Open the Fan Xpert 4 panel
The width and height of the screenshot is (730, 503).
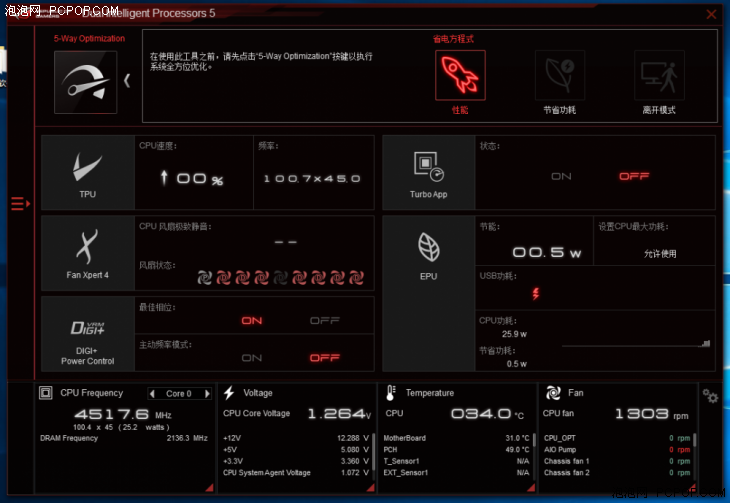point(88,253)
